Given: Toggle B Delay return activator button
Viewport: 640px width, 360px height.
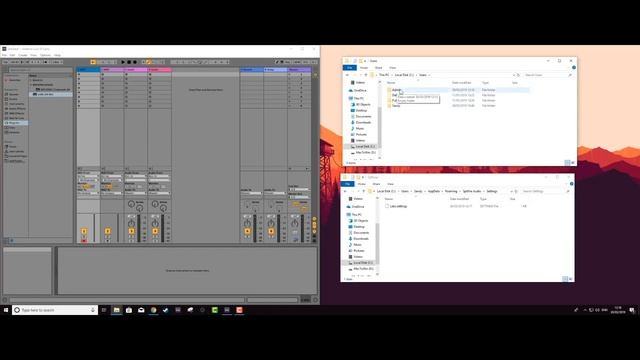Looking at the screenshot, I should pos(271,231).
